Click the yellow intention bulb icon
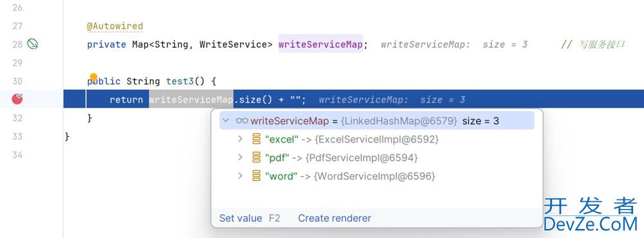The height and width of the screenshot is (238, 644). [x=93, y=77]
